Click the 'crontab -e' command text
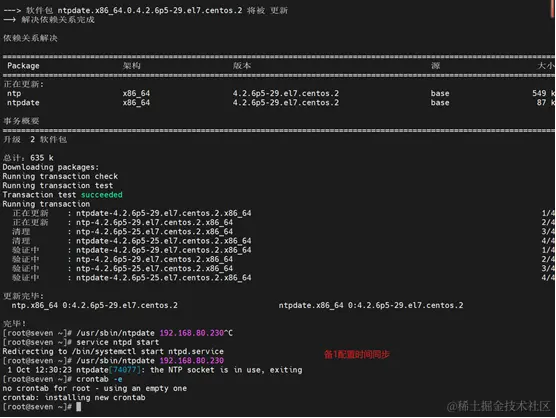This screenshot has width=556, height=418. [x=99, y=379]
